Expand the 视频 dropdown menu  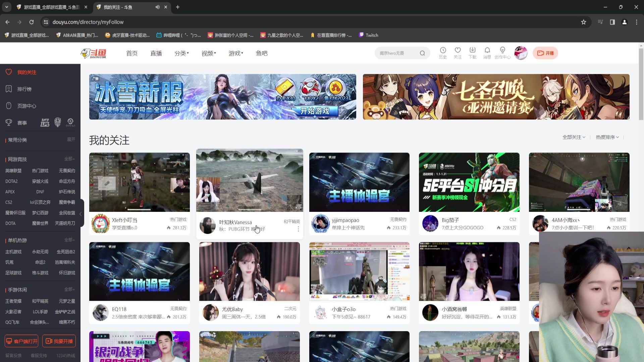[x=209, y=53]
